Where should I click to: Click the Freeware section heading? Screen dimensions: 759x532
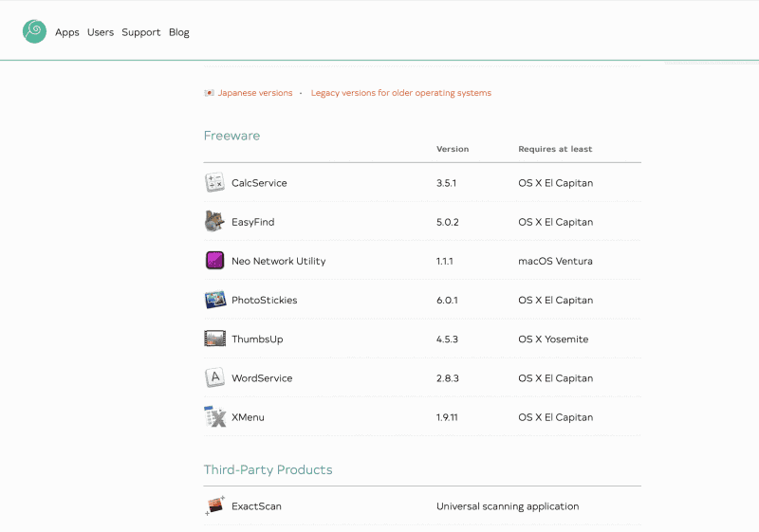click(x=231, y=136)
